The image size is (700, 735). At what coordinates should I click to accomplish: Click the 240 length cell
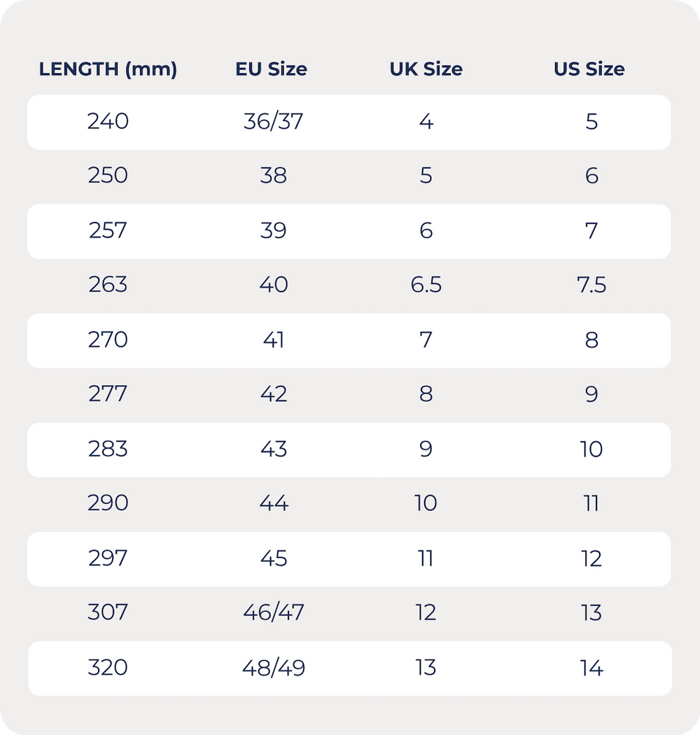pyautogui.click(x=108, y=122)
